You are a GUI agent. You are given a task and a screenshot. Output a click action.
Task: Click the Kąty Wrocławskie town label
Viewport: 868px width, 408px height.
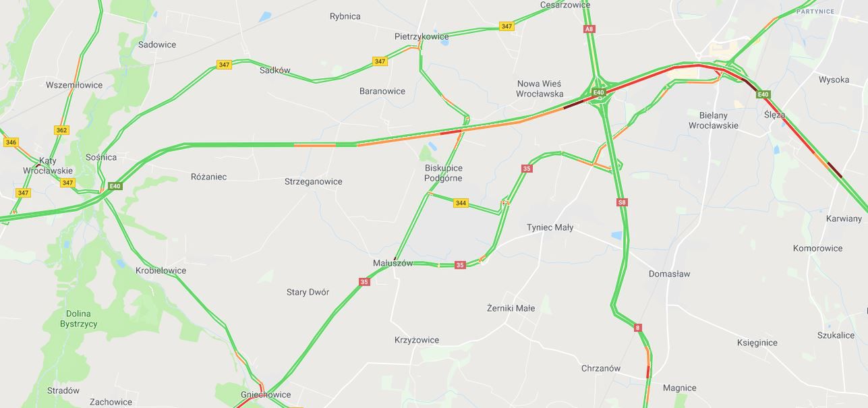point(48,166)
